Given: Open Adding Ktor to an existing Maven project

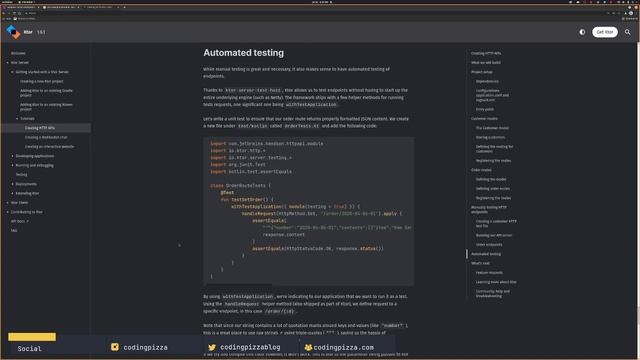Looking at the screenshot, I should [46, 107].
